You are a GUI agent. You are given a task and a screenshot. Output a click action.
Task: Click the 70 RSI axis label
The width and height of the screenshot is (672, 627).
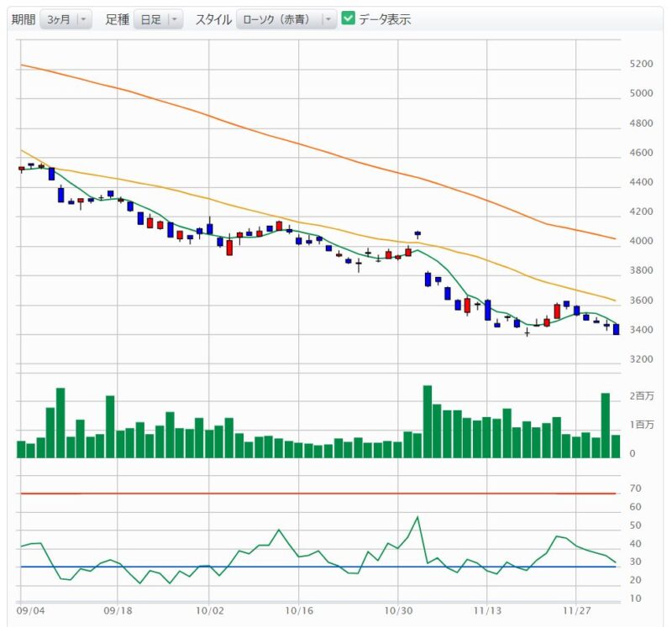click(x=635, y=489)
